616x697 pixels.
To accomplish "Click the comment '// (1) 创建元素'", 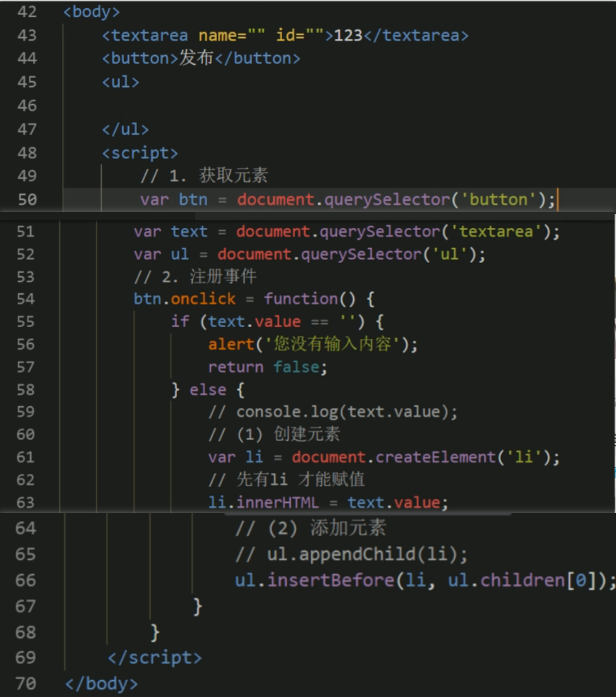I will pos(275,435).
